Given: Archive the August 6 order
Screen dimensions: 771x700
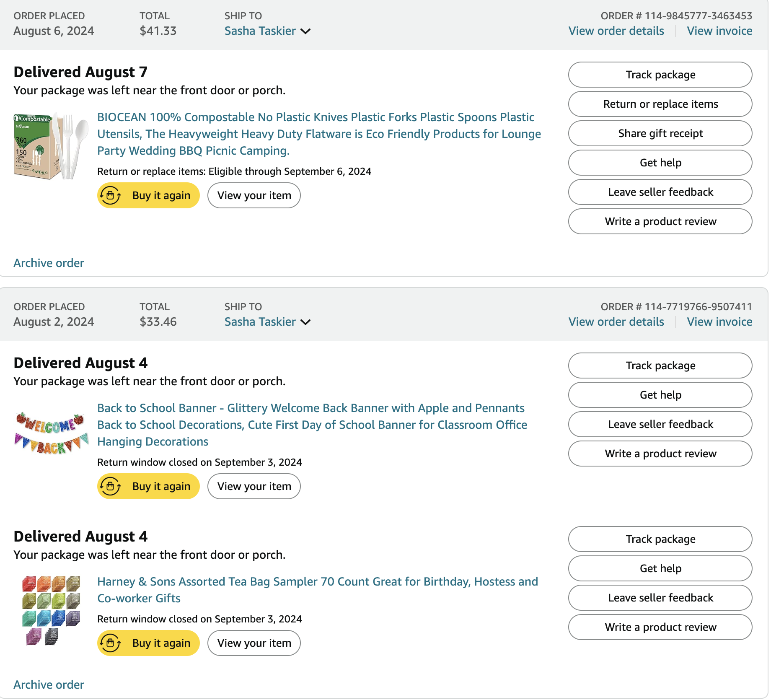Looking at the screenshot, I should tap(49, 263).
